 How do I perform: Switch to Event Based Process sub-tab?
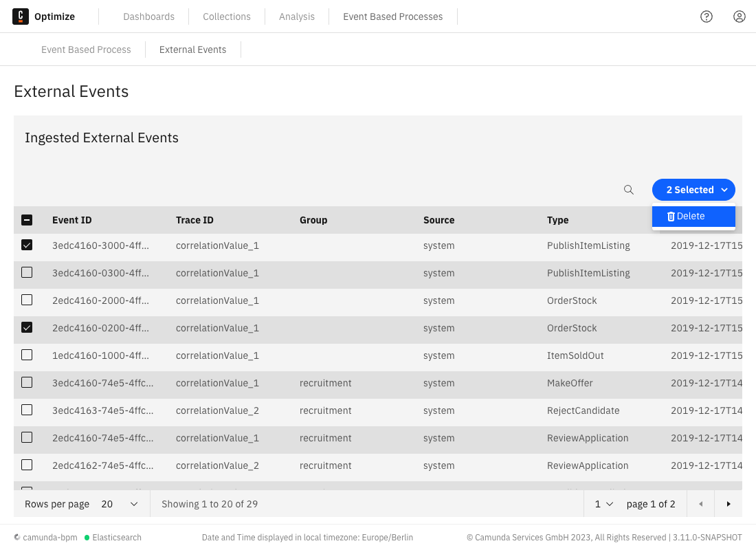(x=86, y=49)
